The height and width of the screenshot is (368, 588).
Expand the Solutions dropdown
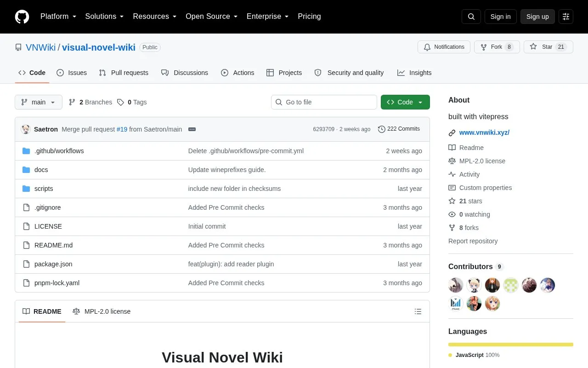(105, 17)
